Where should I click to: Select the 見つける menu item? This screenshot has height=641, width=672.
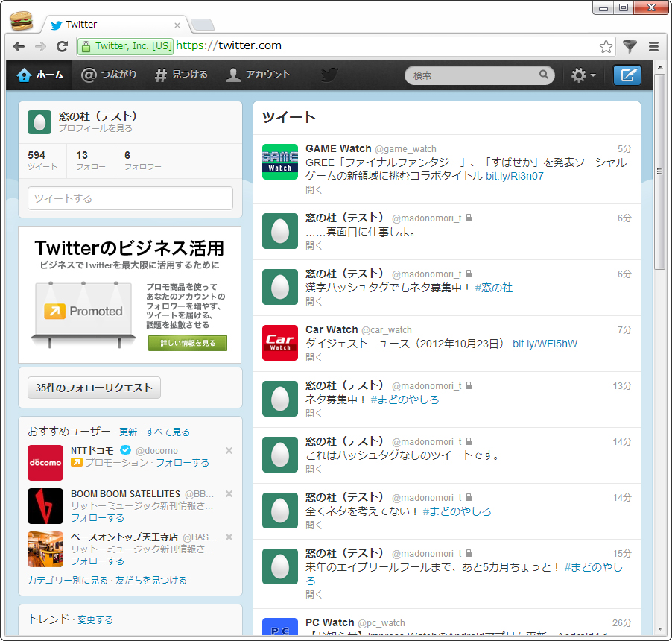point(181,75)
